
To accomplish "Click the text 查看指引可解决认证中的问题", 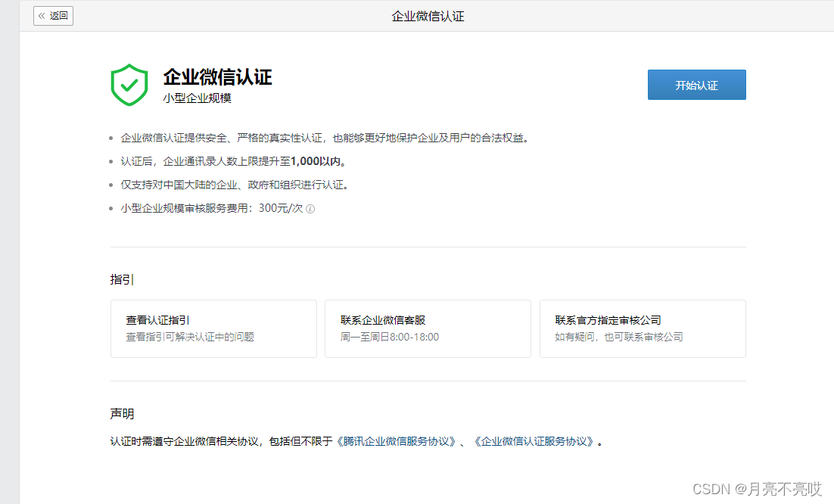I will pyautogui.click(x=190, y=337).
